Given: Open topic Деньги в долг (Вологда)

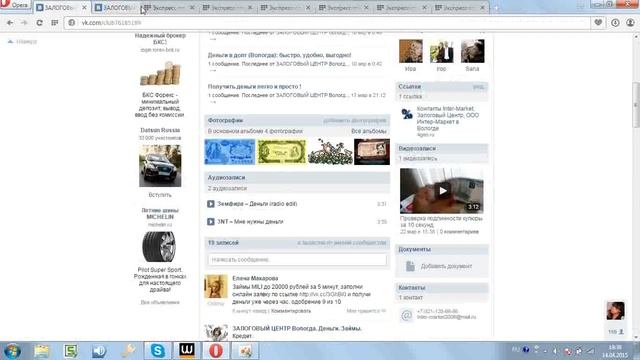Looking at the screenshot, I should tap(279, 55).
